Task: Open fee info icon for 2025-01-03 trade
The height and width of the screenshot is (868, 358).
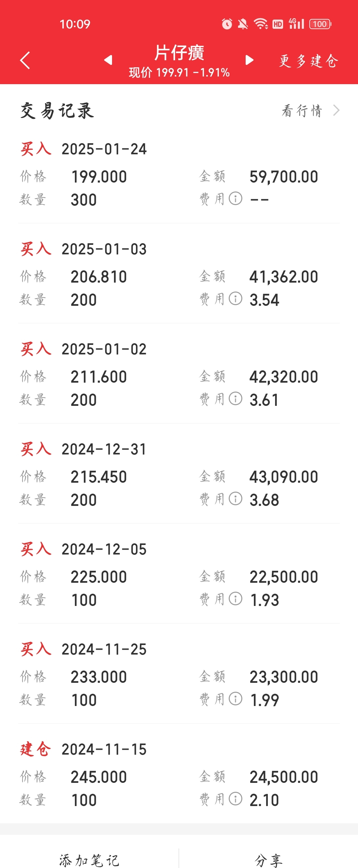Action: 236,298
